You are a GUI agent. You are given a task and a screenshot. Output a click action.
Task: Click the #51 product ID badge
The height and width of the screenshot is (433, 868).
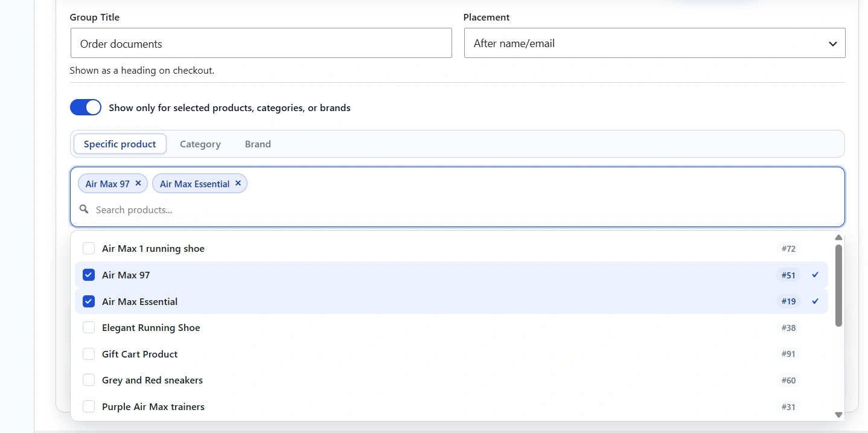[x=788, y=275]
